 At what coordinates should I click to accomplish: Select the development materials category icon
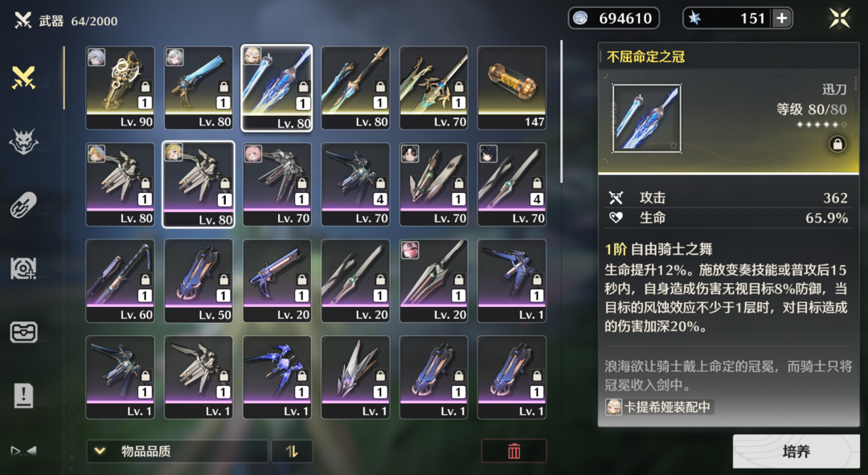click(24, 269)
